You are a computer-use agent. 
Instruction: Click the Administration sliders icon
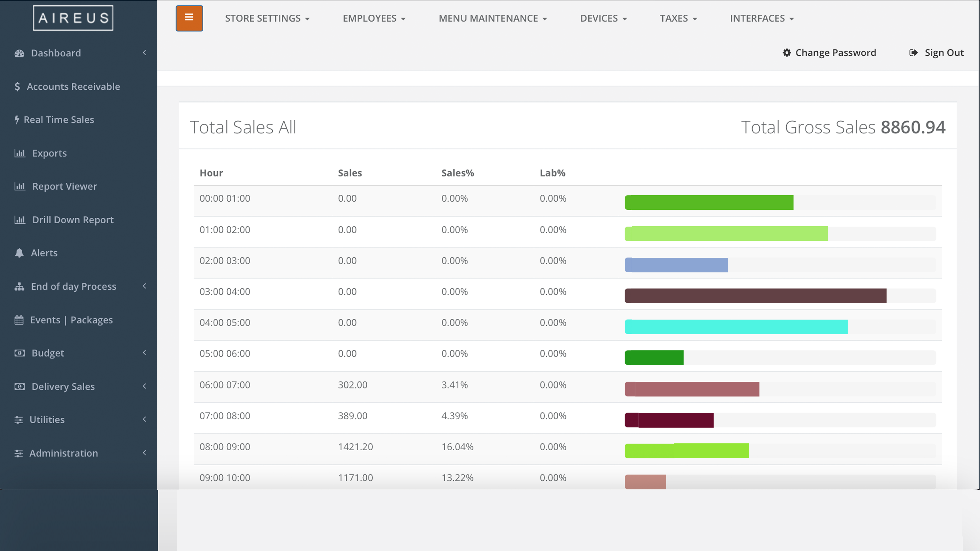(19, 453)
